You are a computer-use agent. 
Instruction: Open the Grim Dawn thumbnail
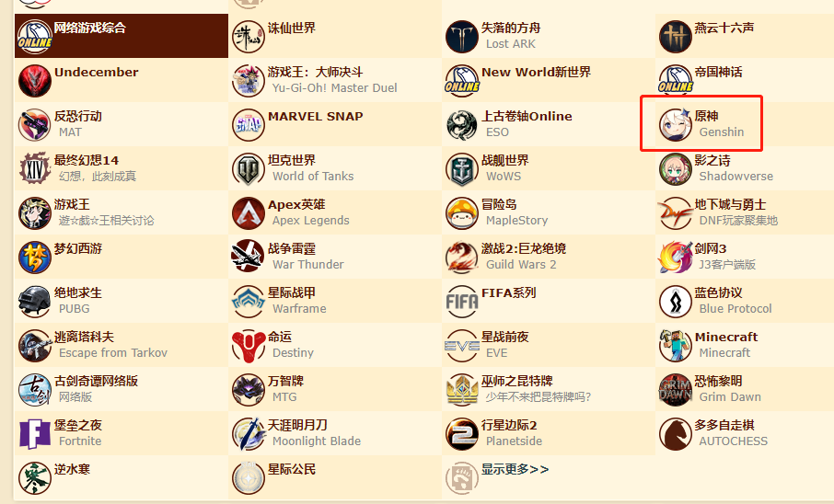[675, 389]
